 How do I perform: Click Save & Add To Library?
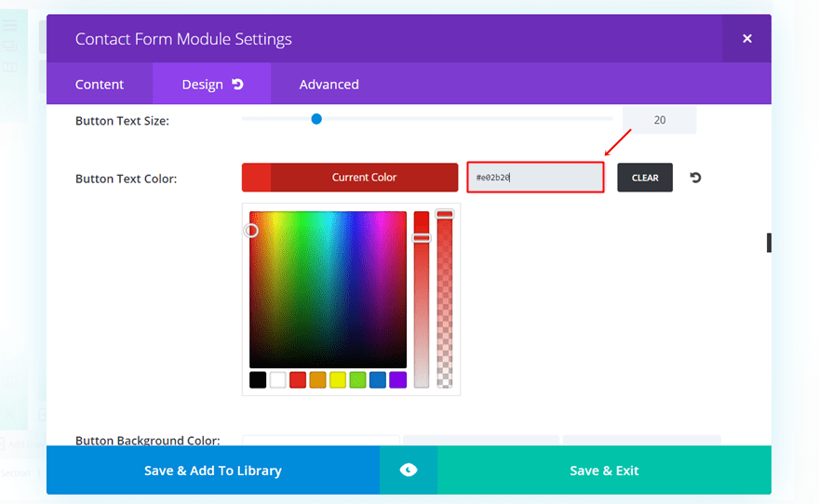tap(212, 471)
